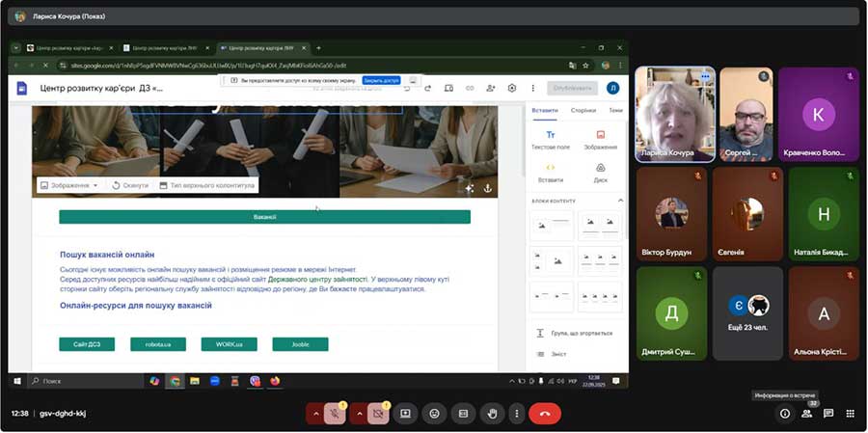Switch to the Вставити sidebar tab
Image resolution: width=868 pixels, height=433 pixels.
(x=545, y=110)
